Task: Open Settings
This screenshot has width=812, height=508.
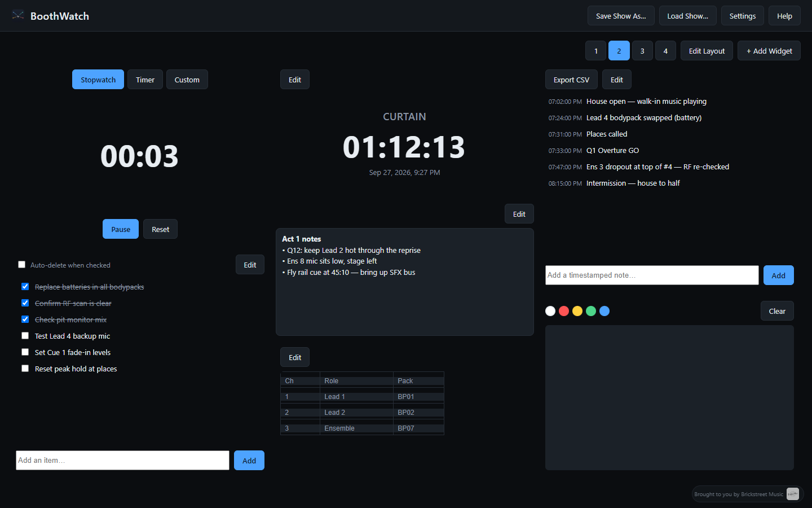Action: point(742,16)
